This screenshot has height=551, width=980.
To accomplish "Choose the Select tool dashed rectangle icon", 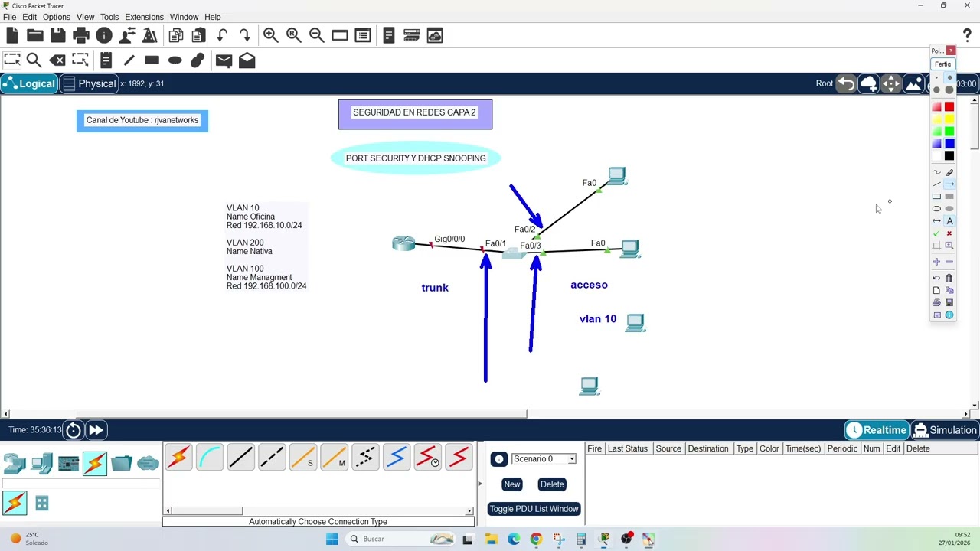I will 11,60.
